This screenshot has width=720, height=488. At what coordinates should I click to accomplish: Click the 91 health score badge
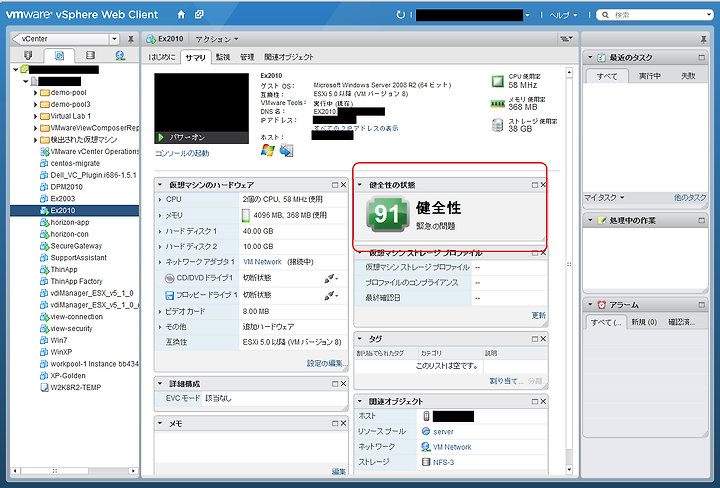(387, 214)
